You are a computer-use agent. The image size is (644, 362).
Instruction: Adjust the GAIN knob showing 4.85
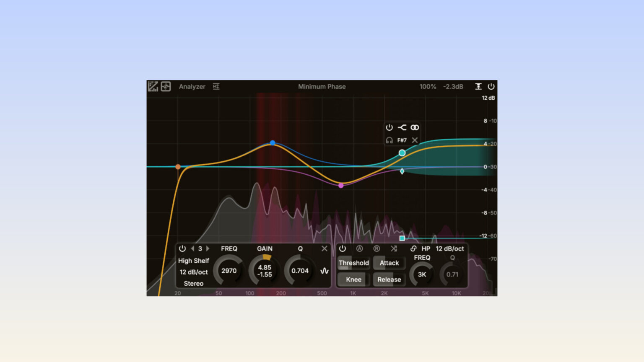click(264, 270)
